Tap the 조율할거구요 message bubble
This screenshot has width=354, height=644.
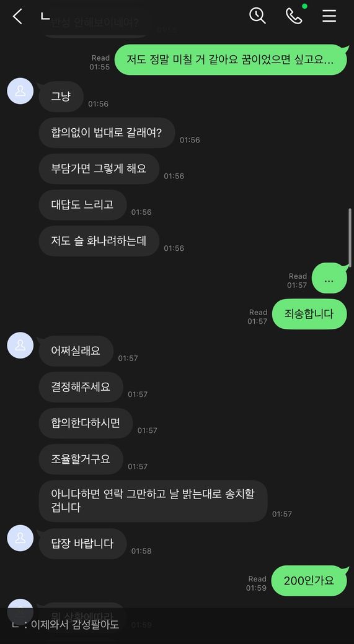coord(81,459)
